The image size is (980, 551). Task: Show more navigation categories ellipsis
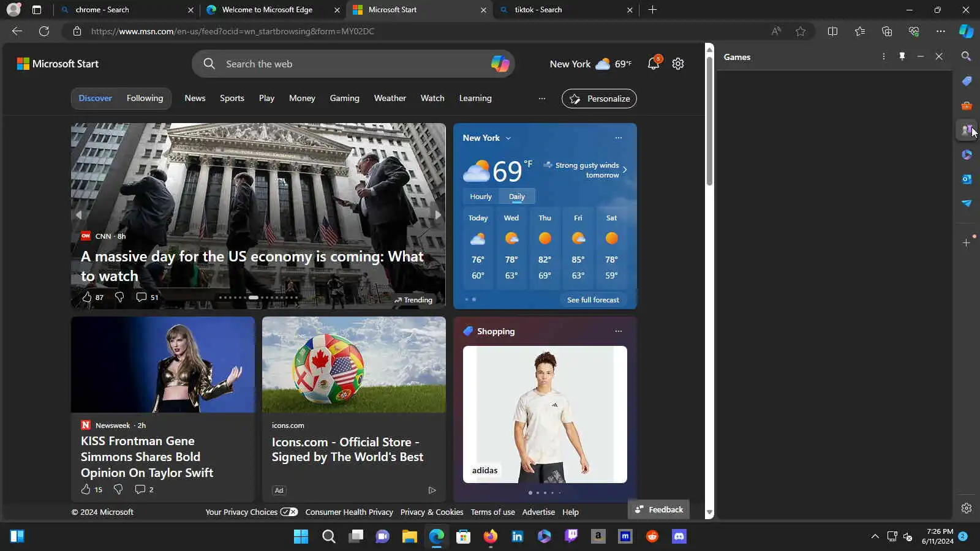(x=542, y=99)
